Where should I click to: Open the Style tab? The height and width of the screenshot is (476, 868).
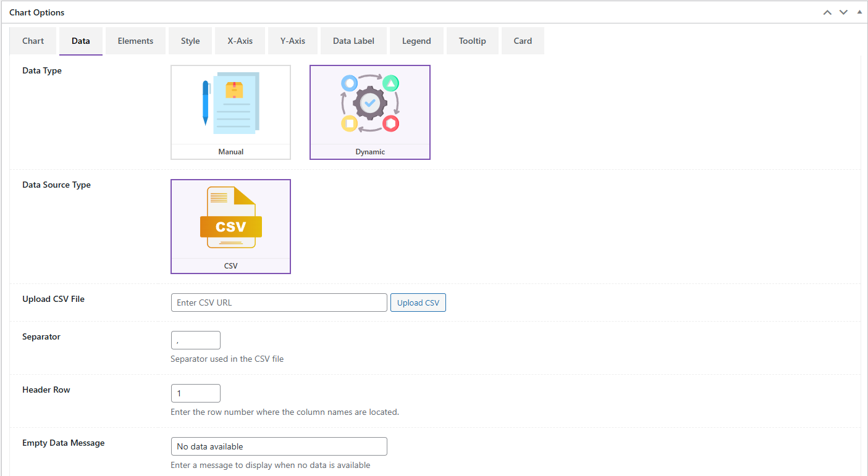190,41
